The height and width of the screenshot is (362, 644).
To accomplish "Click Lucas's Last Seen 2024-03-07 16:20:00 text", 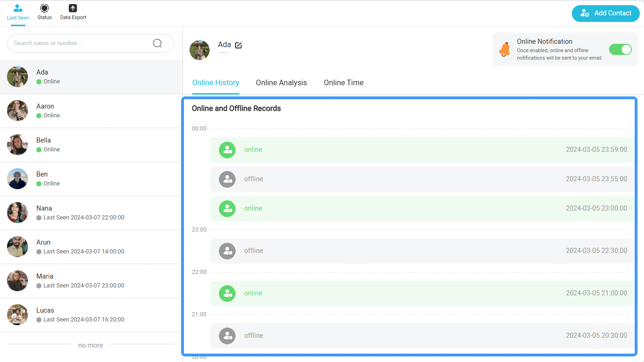I will pos(84,320).
